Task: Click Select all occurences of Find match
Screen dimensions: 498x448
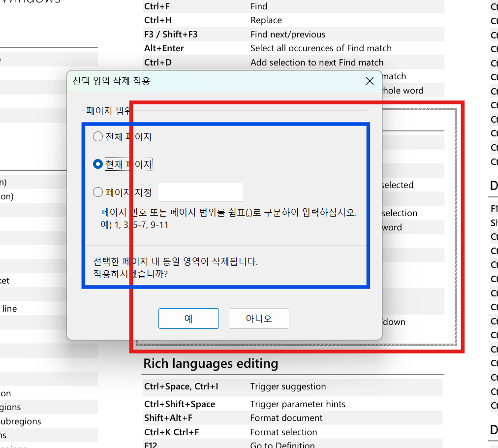Action: tap(321, 48)
